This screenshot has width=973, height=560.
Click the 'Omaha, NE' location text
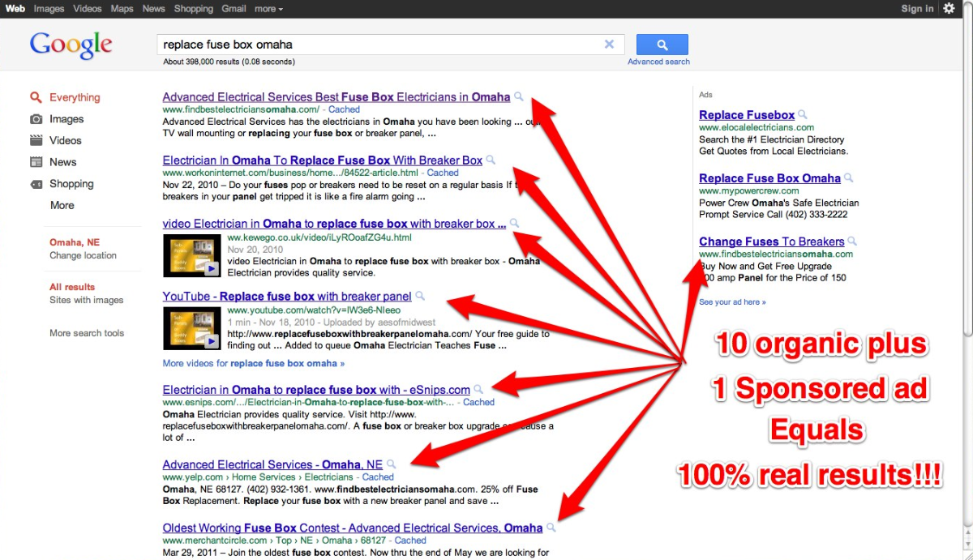tap(74, 243)
